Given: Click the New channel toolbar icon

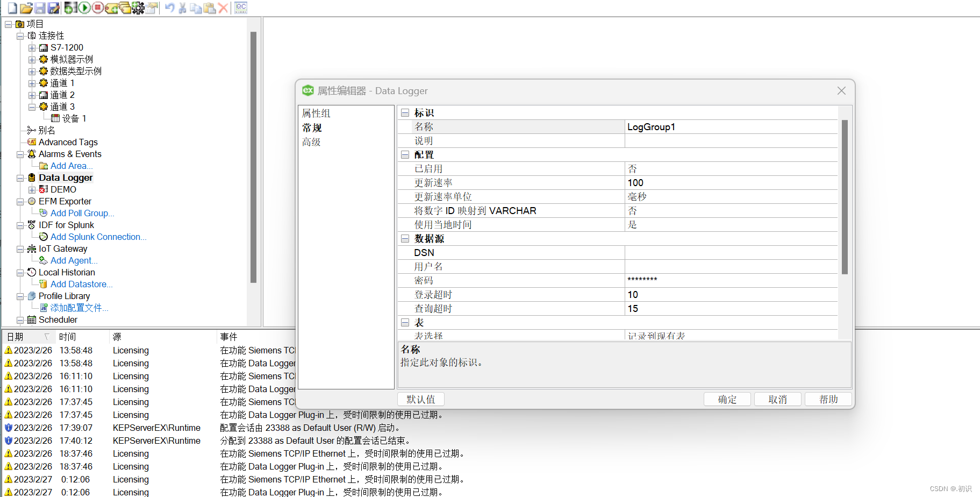Looking at the screenshot, I should (x=70, y=8).
